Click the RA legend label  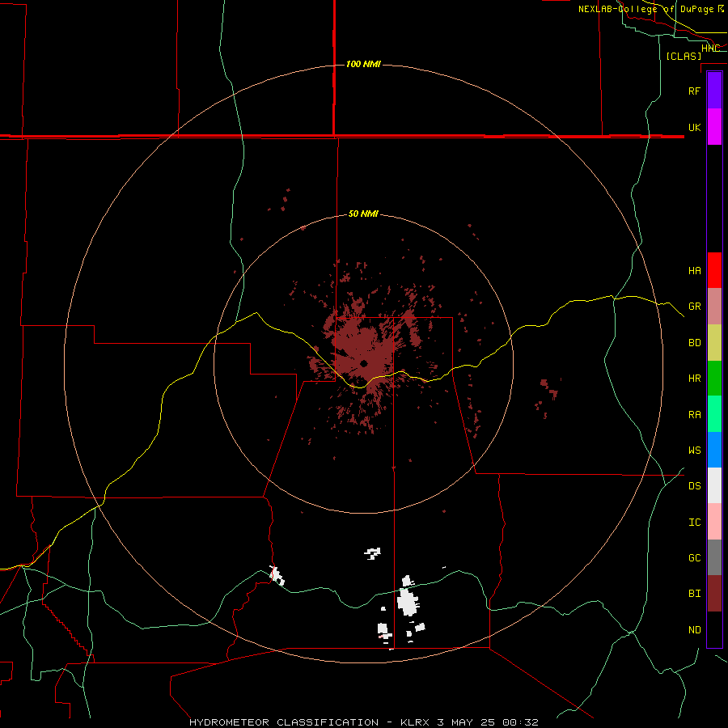[x=694, y=415]
